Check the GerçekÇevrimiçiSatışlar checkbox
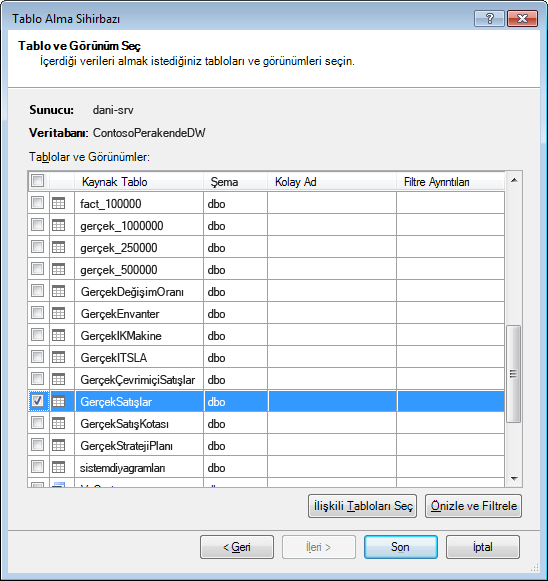 37,379
